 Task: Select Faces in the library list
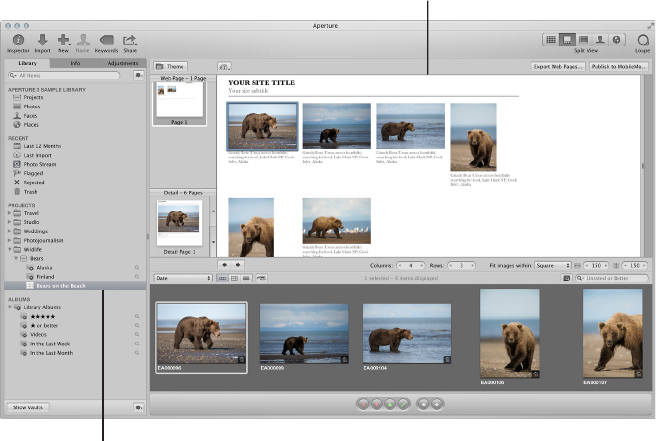point(32,115)
